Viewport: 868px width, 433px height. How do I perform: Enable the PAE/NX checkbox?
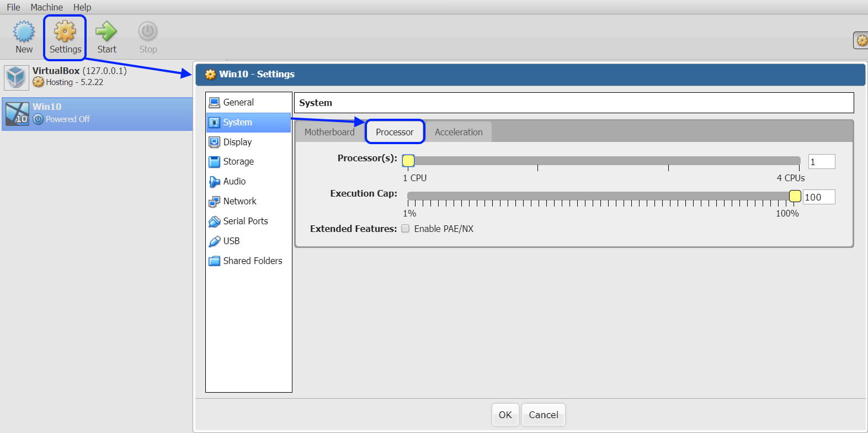(406, 229)
